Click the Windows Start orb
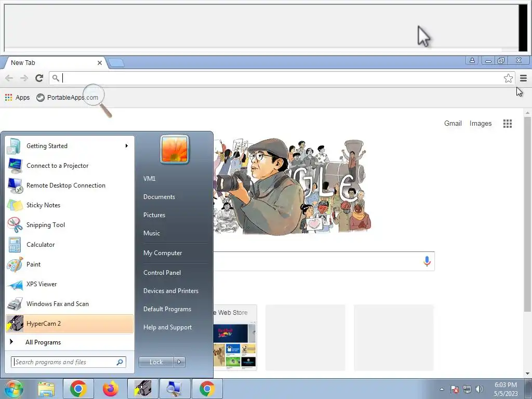Image resolution: width=532 pixels, height=399 pixels. coord(14,389)
